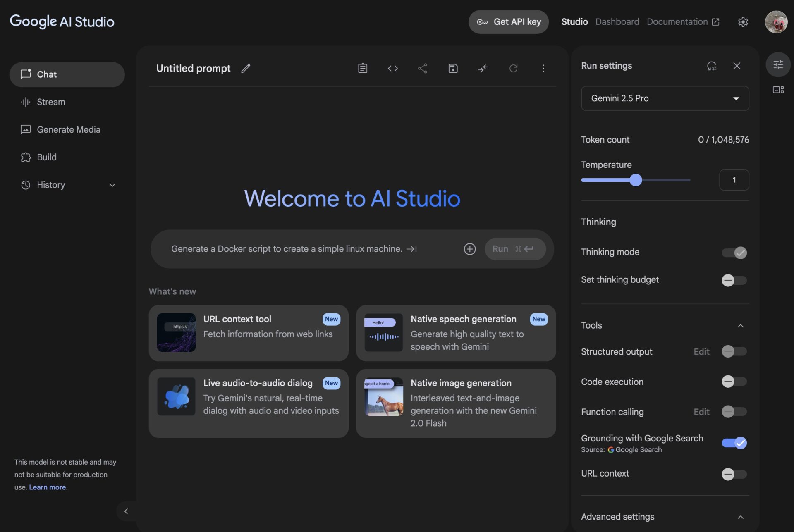The image size is (794, 532).
Task: Click the Build puzzle piece icon
Action: point(26,157)
